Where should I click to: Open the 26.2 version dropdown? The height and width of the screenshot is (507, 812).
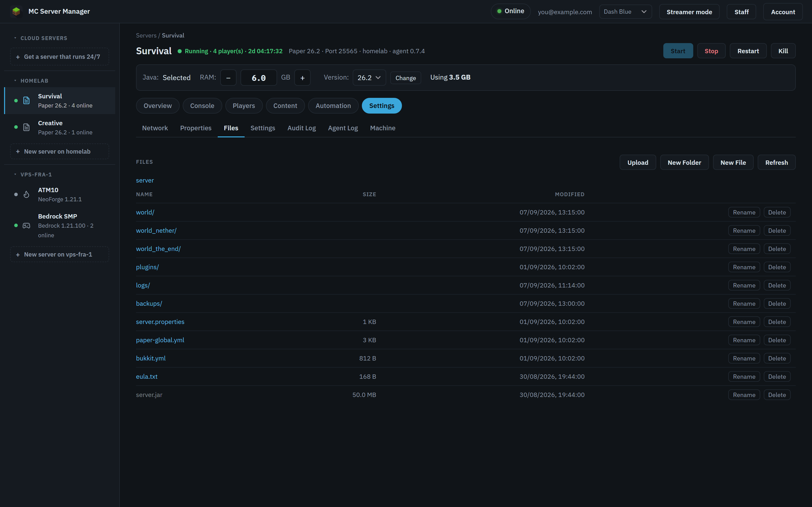coord(369,78)
